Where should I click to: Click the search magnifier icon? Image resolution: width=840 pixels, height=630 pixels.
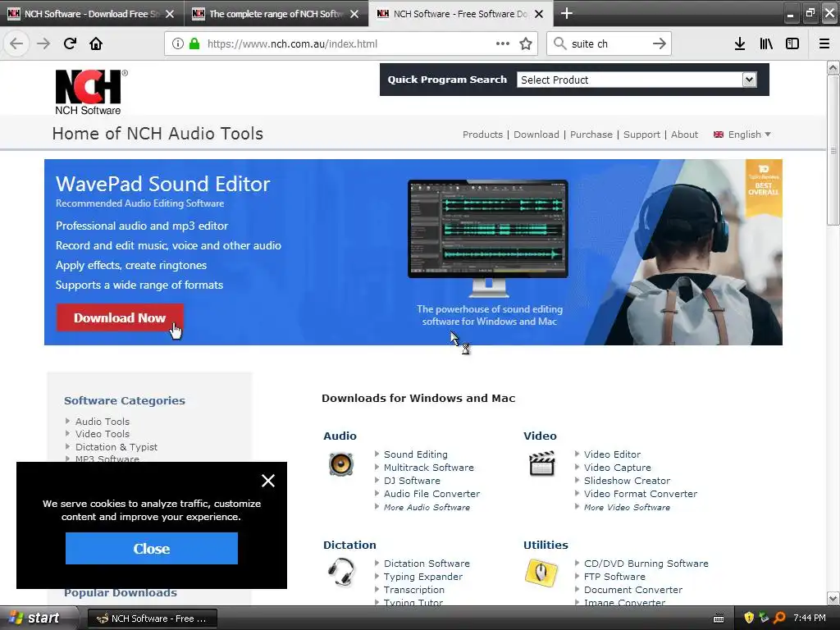coord(559,43)
